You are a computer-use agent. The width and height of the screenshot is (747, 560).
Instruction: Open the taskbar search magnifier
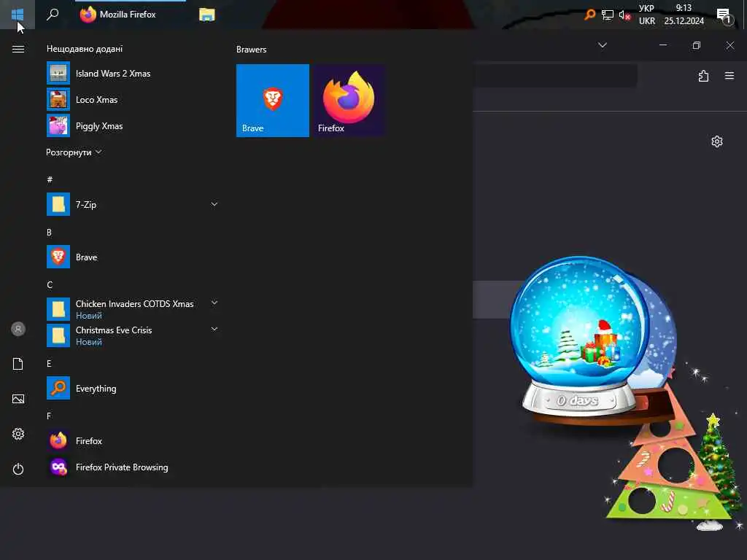pos(53,15)
